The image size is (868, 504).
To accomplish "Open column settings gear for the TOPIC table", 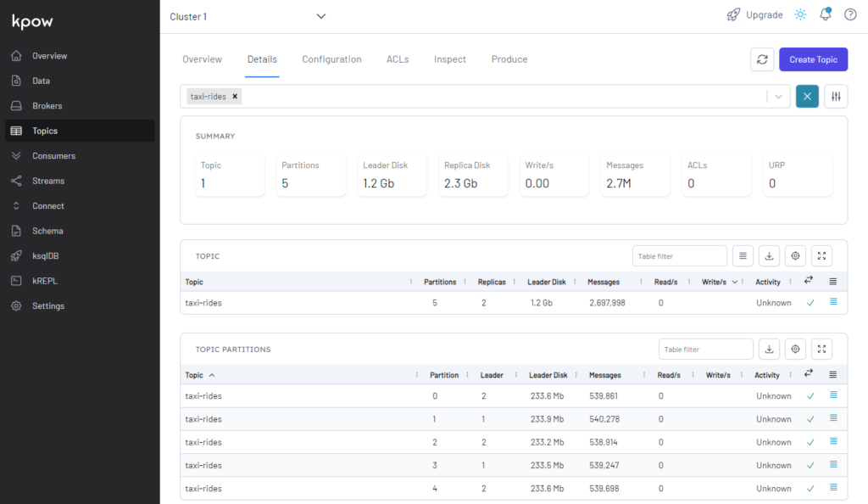I will coord(794,255).
